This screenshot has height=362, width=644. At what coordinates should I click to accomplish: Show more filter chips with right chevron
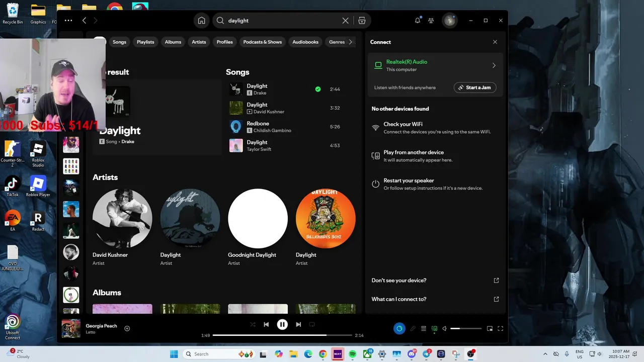[x=351, y=42]
